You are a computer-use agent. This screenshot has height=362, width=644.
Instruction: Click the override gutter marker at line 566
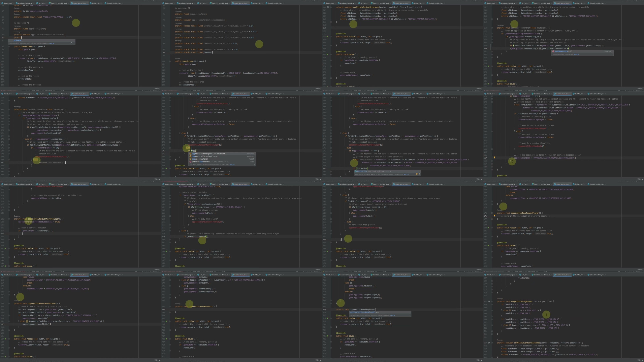(327, 37)
